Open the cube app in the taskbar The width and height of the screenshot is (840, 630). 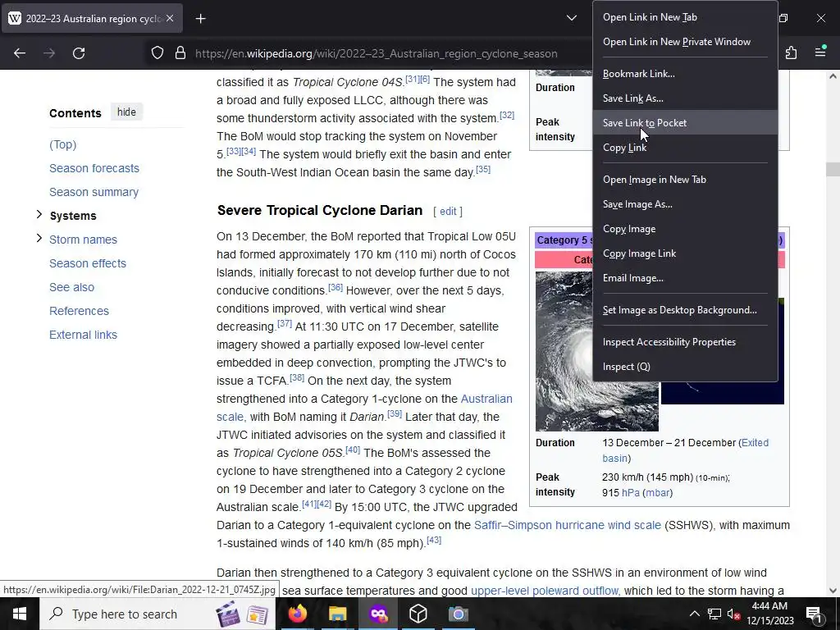tap(418, 614)
